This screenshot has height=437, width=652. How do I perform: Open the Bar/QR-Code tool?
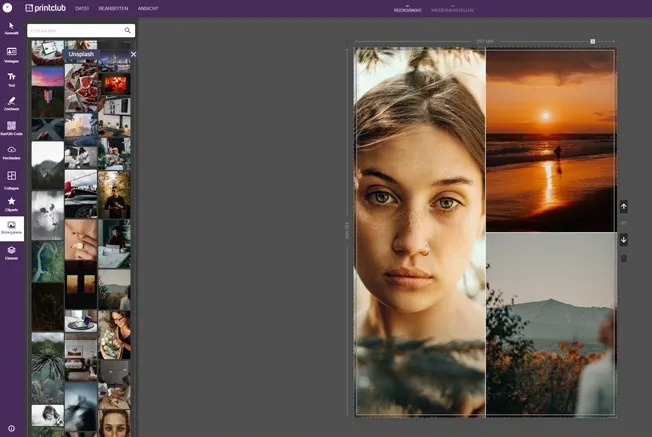tap(11, 128)
